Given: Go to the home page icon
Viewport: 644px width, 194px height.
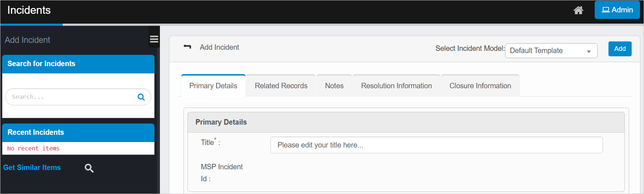Looking at the screenshot, I should pos(578,10).
